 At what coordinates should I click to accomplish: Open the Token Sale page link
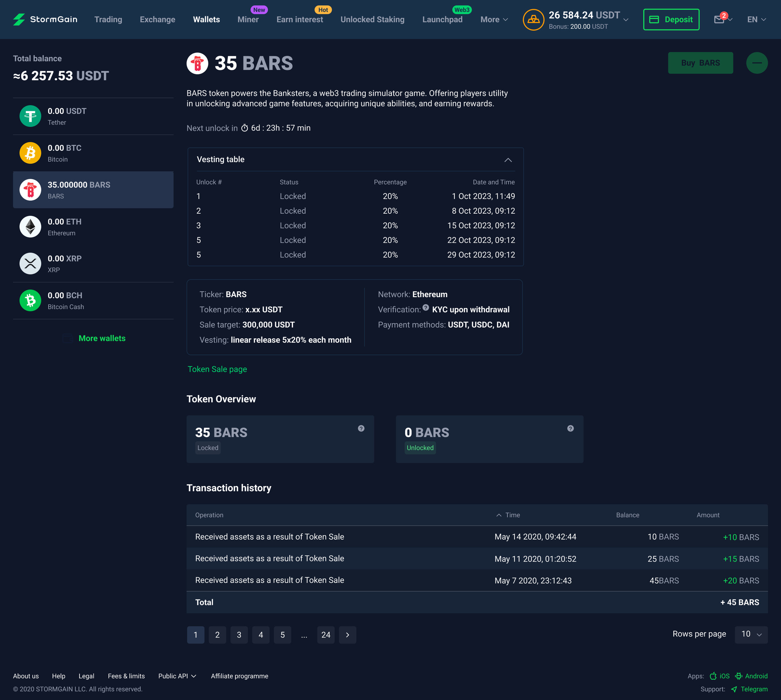(217, 369)
